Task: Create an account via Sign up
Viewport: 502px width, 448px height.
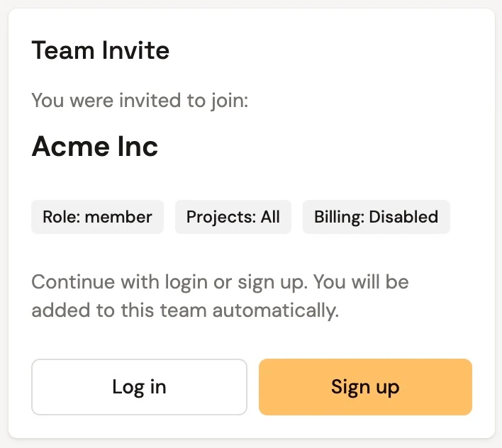Action: pos(365,387)
